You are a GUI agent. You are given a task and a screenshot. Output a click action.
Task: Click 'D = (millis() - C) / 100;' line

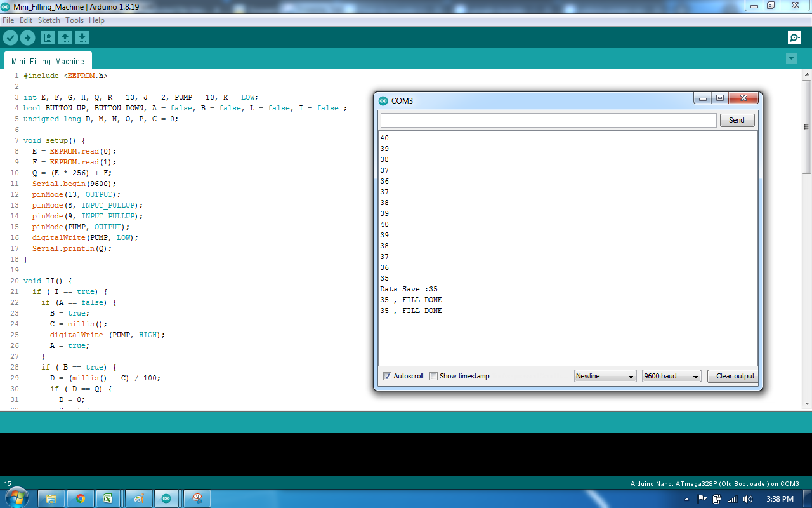(x=105, y=378)
